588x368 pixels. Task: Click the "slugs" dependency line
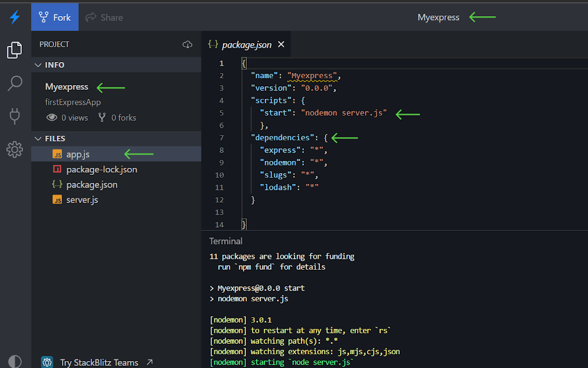click(289, 175)
